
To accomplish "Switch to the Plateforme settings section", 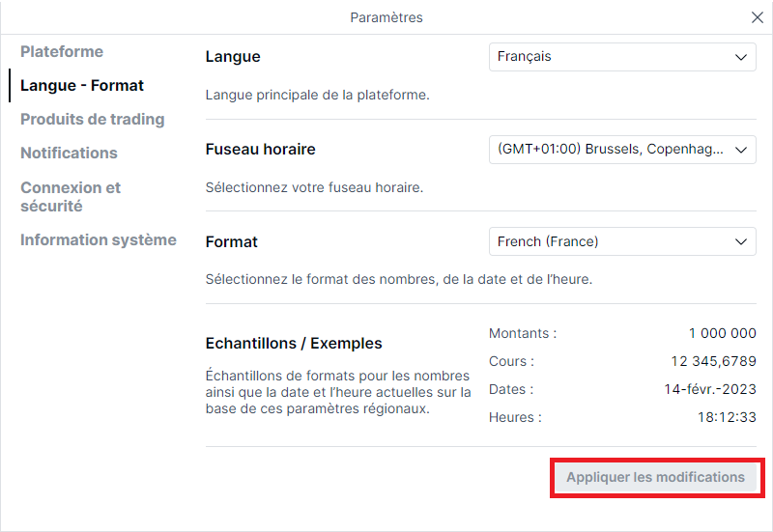I will tap(62, 52).
